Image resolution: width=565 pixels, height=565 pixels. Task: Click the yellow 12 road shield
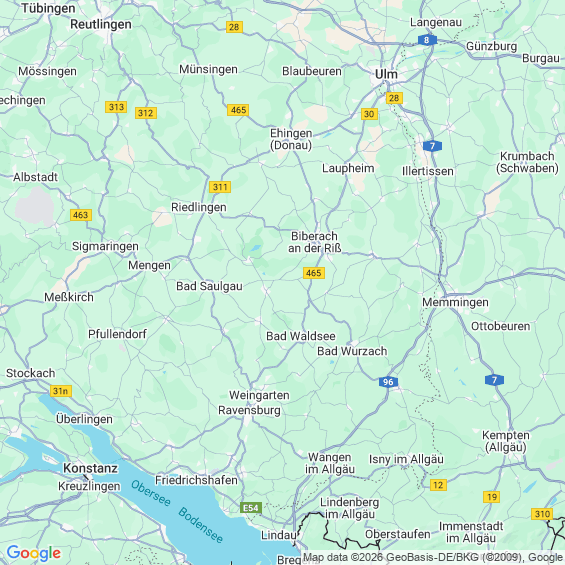point(438,485)
